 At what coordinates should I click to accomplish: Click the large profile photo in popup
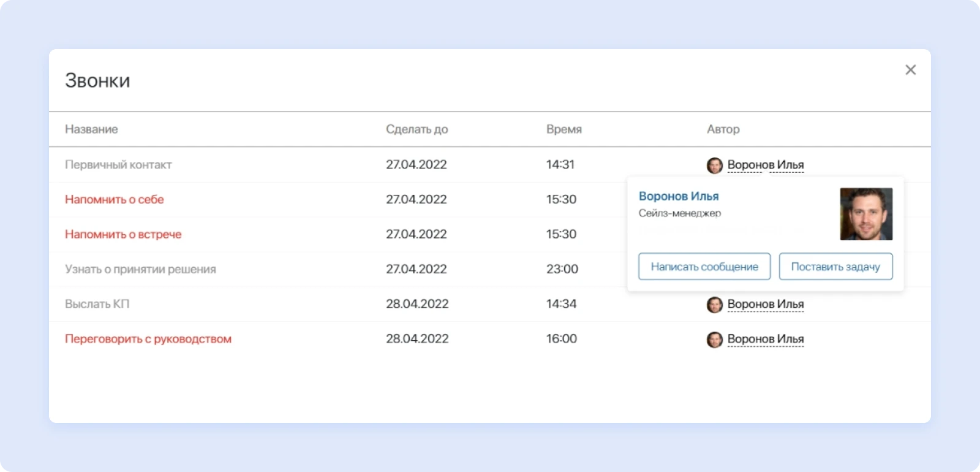865,214
